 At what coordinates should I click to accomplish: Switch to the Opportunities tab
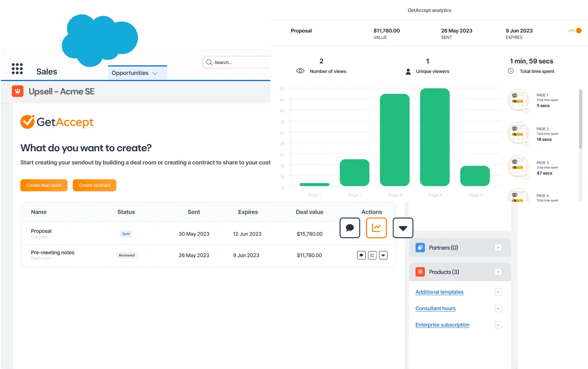point(137,73)
